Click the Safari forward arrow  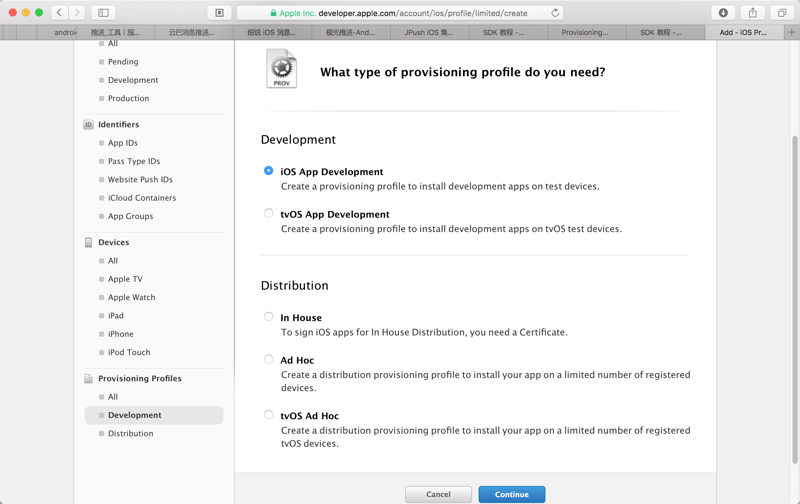(77, 13)
